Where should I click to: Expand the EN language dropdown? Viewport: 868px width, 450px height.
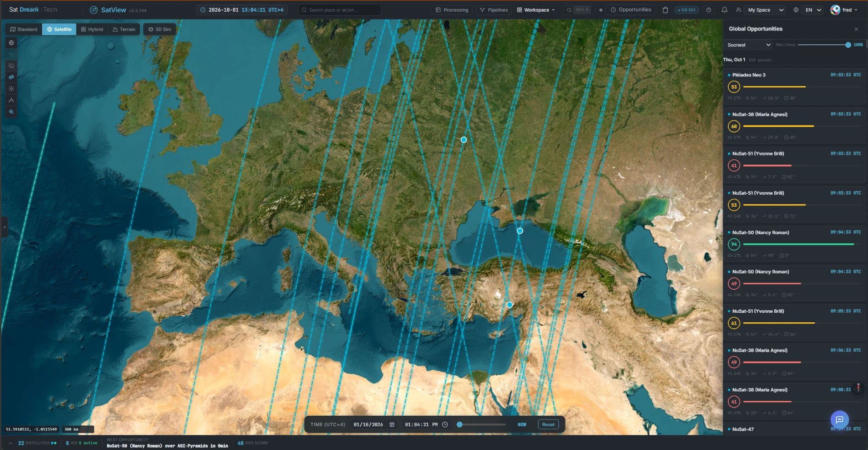[x=813, y=10]
